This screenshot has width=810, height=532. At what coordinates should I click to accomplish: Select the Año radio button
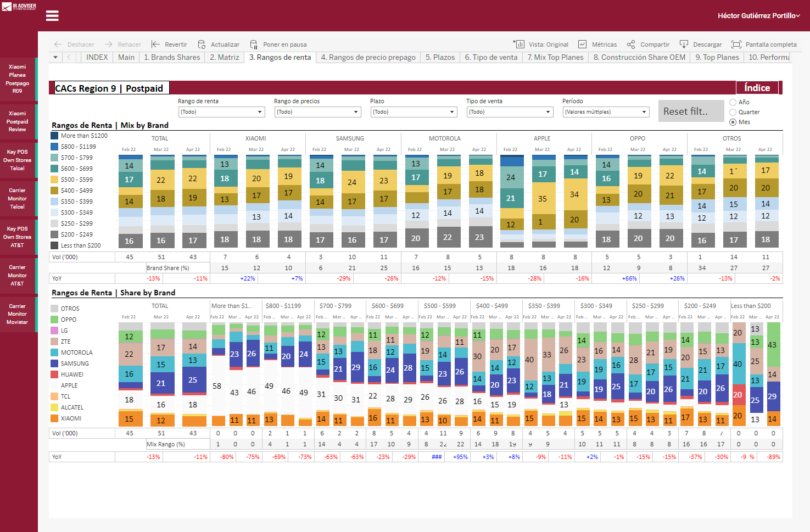point(733,102)
